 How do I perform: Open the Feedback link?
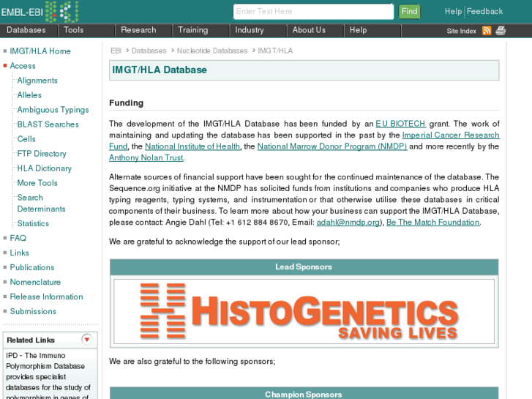484,12
